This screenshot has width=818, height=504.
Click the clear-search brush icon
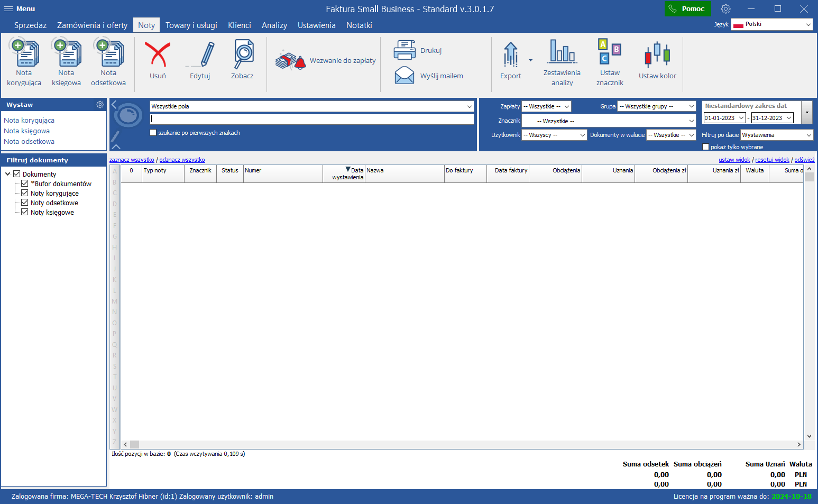pyautogui.click(x=115, y=137)
